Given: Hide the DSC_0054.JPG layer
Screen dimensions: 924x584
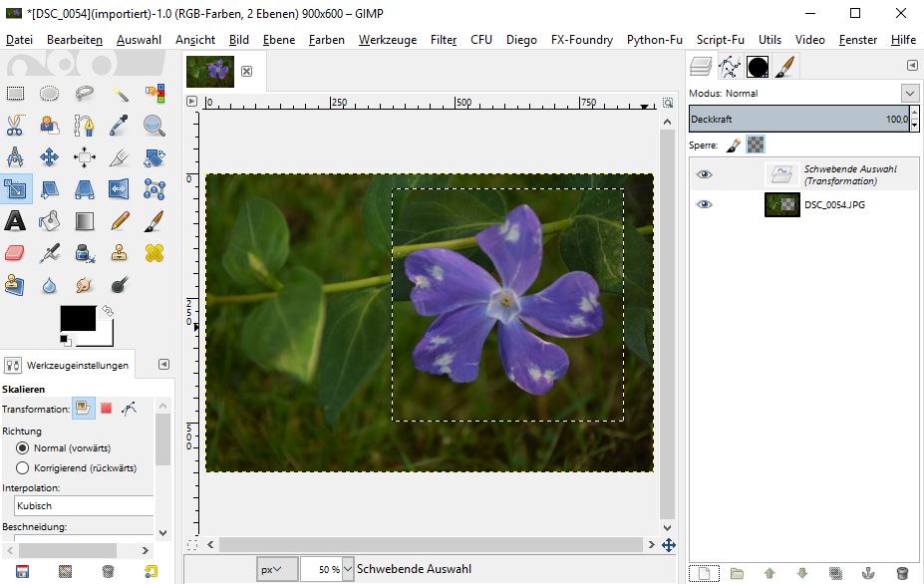Looking at the screenshot, I should (x=705, y=204).
